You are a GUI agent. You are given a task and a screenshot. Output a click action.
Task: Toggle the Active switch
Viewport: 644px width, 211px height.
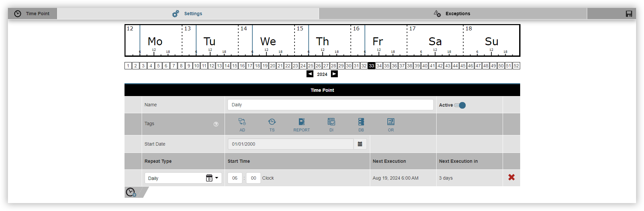point(460,105)
